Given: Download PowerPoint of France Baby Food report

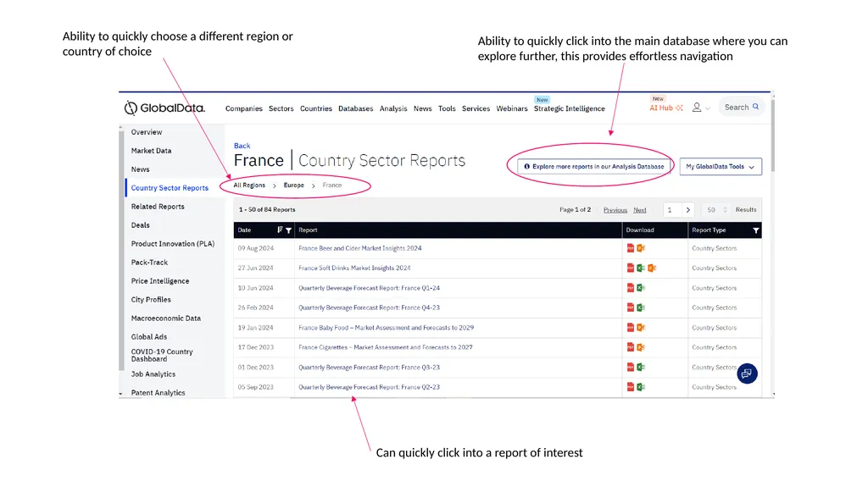Looking at the screenshot, I should click(x=641, y=328).
